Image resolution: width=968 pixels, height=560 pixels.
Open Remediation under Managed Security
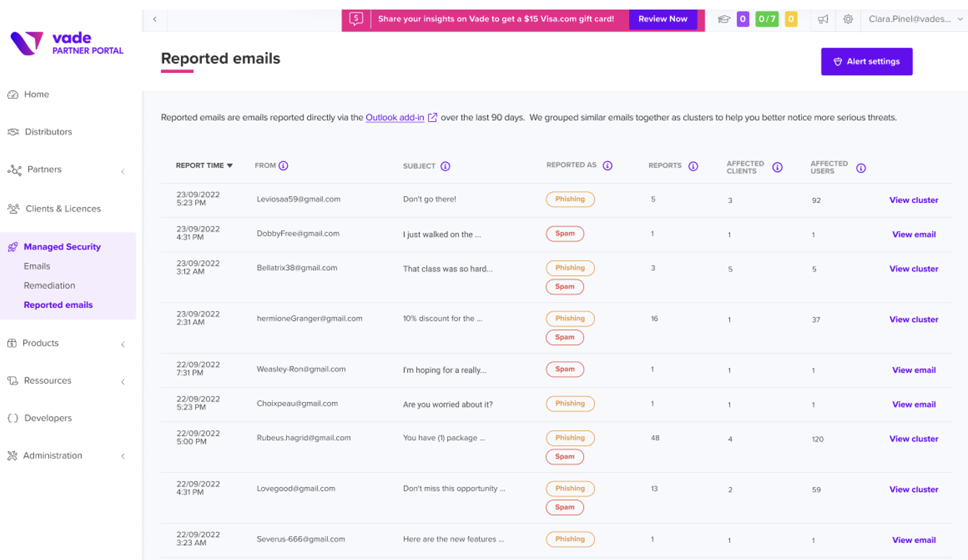49,285
